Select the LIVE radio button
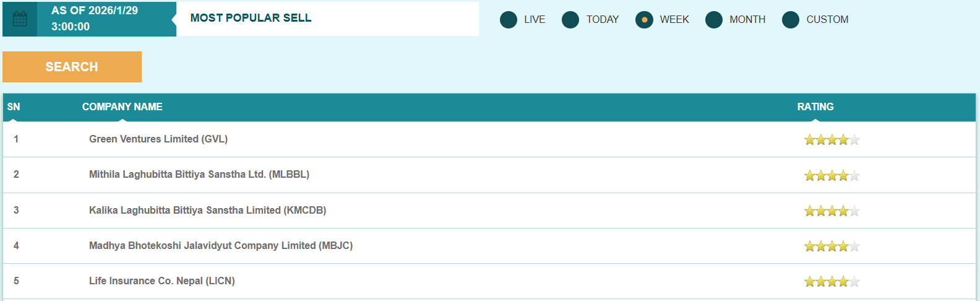The image size is (980, 301). point(509,20)
